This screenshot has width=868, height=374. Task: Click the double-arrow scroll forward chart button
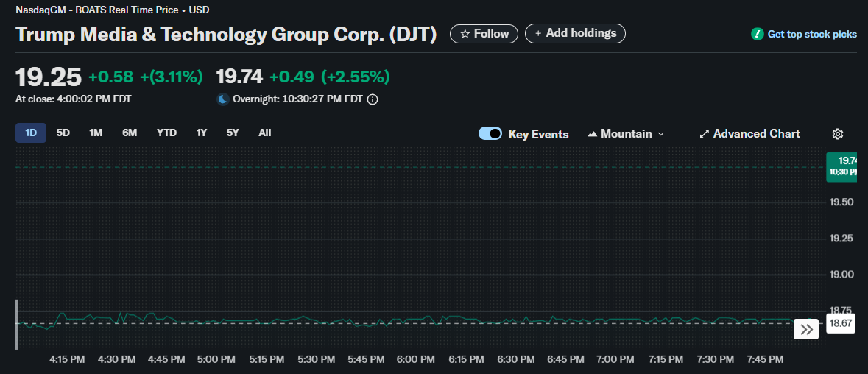[x=807, y=330]
